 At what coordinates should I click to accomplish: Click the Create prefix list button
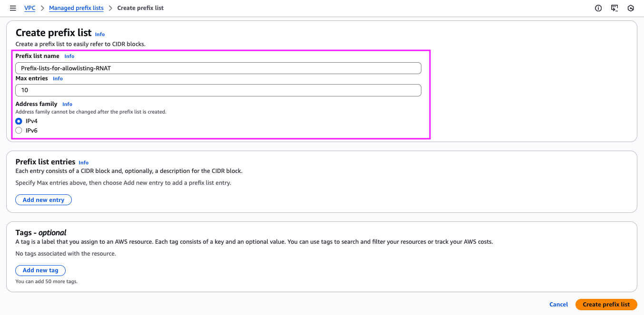pyautogui.click(x=606, y=304)
